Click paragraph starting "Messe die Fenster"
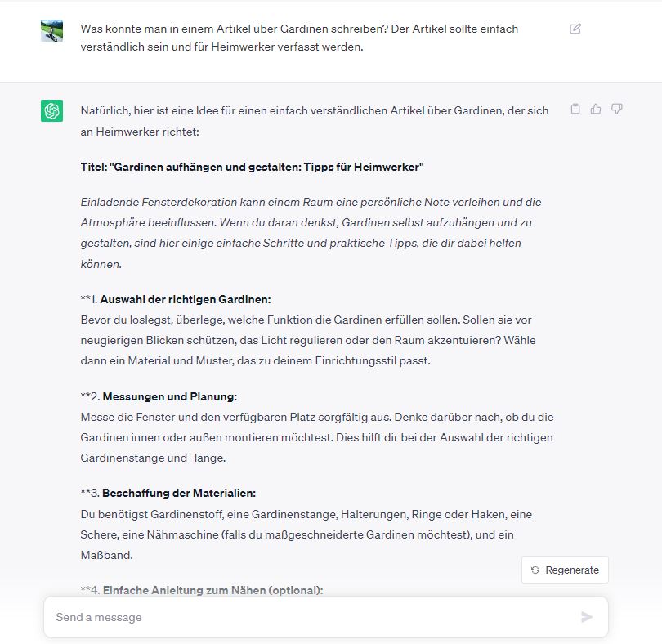 [x=317, y=437]
